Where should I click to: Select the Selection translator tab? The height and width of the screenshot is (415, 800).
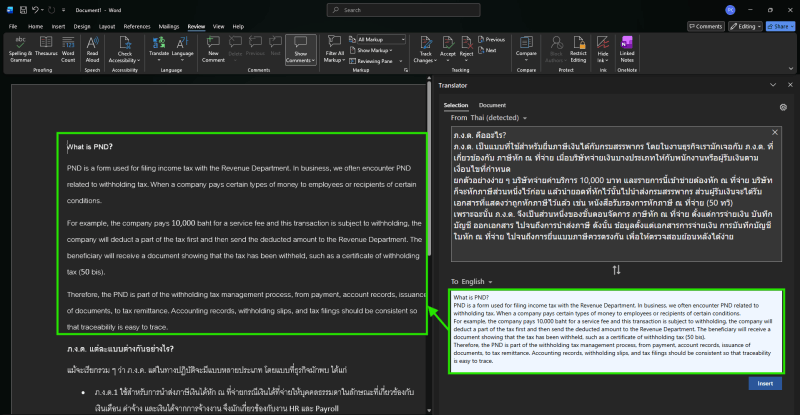click(x=456, y=105)
